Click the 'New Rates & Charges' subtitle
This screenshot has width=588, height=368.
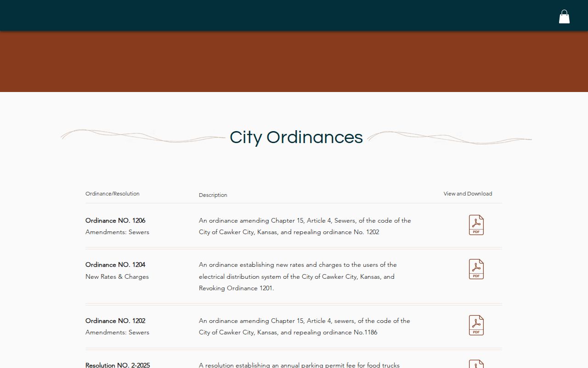117,276
